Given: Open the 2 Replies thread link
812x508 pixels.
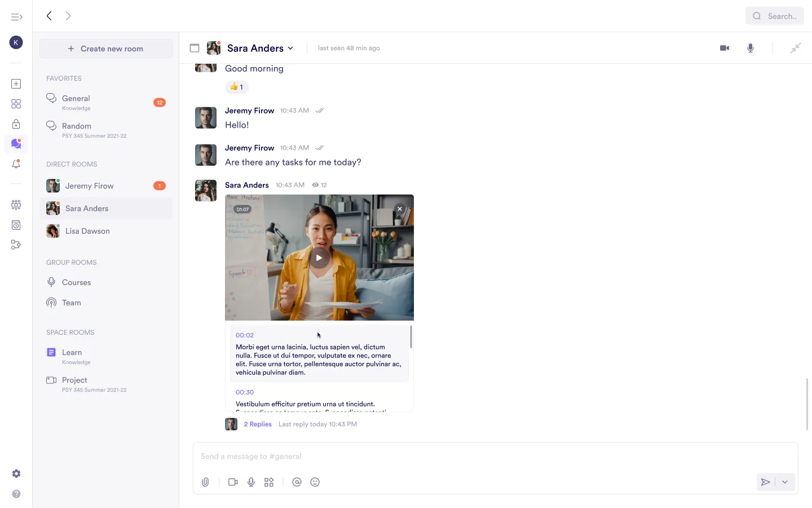Looking at the screenshot, I should 258,424.
